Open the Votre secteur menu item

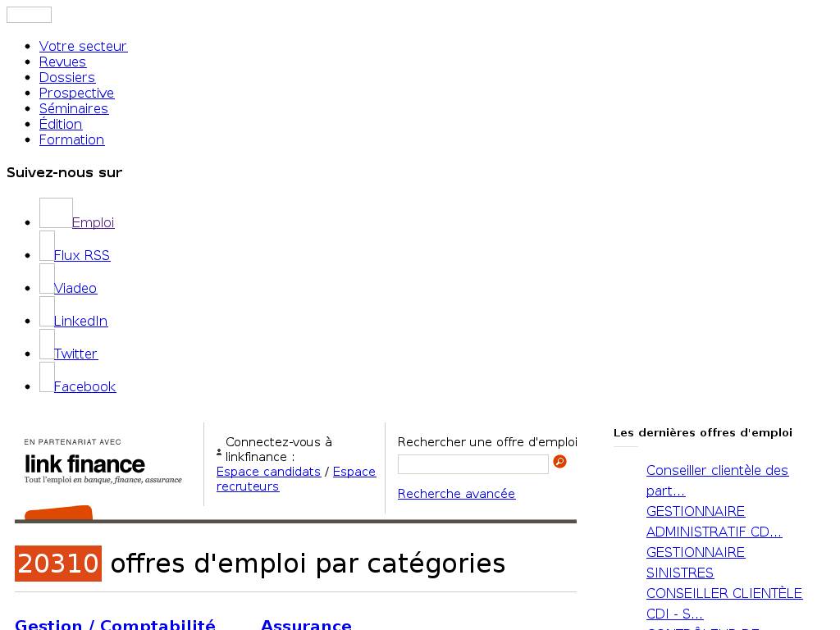point(83,47)
